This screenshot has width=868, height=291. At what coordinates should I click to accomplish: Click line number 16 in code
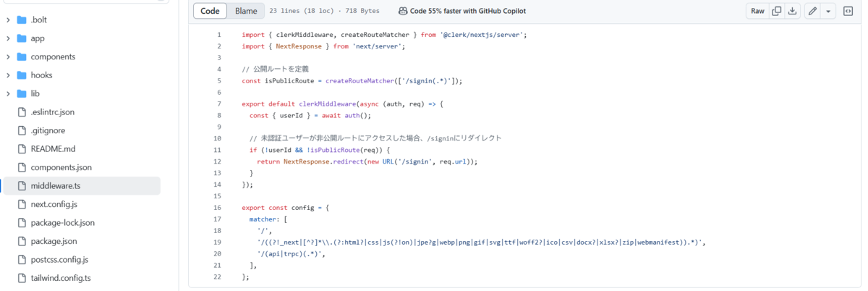218,207
